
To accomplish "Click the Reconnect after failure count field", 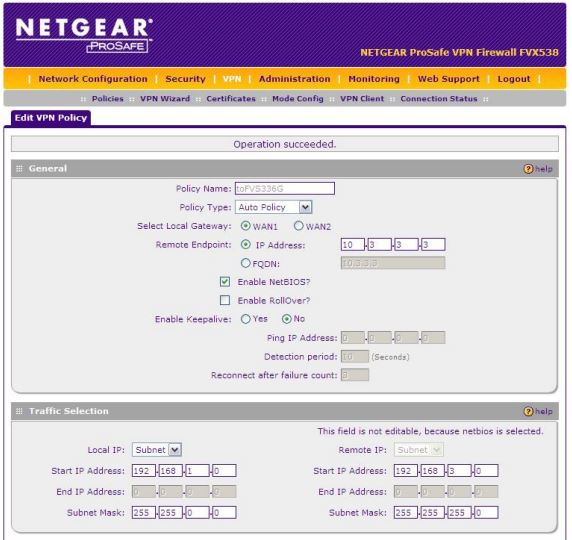I will click(x=355, y=375).
